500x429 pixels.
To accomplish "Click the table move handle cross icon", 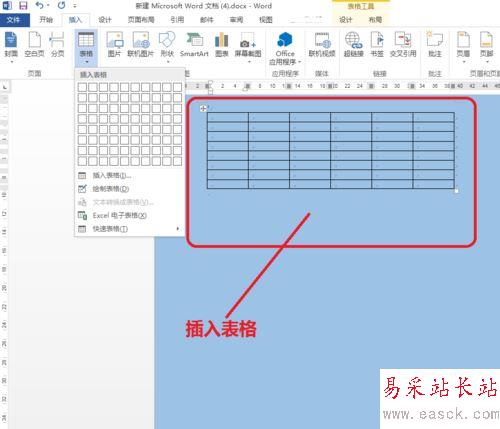I will pyautogui.click(x=203, y=108).
